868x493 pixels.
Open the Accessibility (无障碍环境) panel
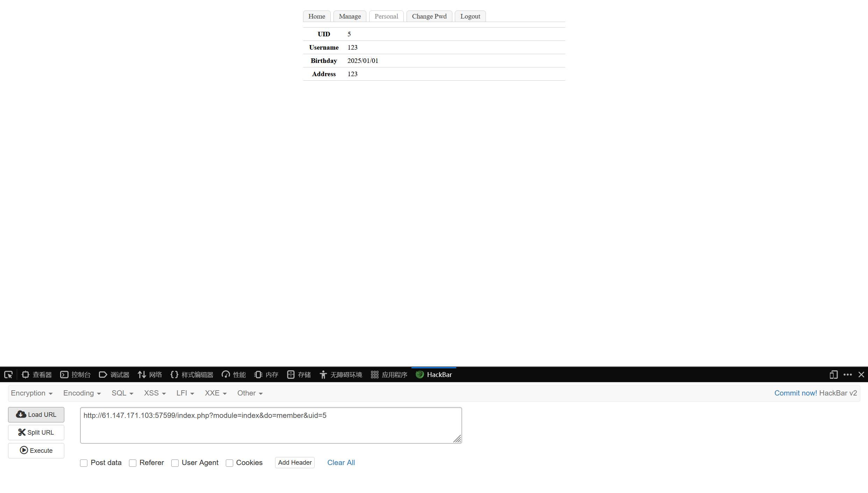click(341, 375)
